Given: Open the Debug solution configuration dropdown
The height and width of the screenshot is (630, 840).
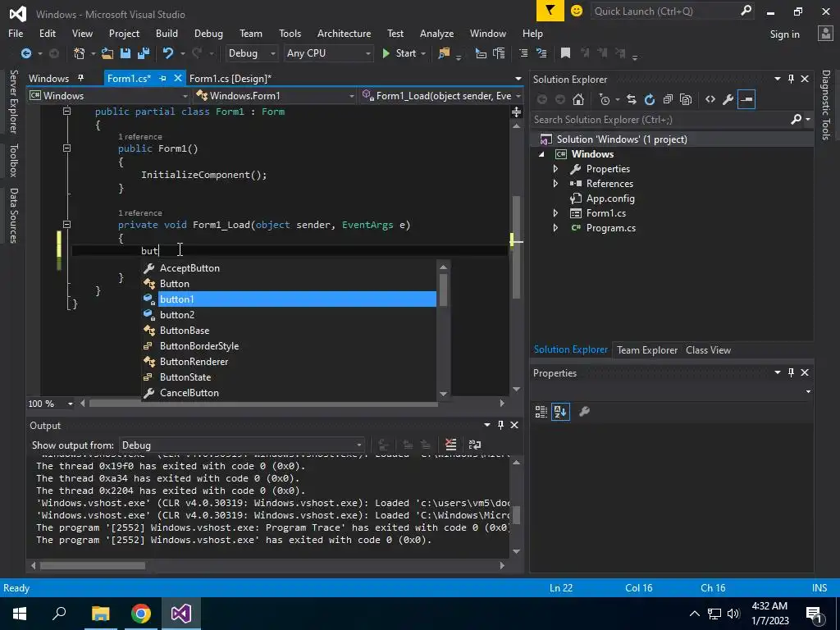Looking at the screenshot, I should (x=251, y=53).
